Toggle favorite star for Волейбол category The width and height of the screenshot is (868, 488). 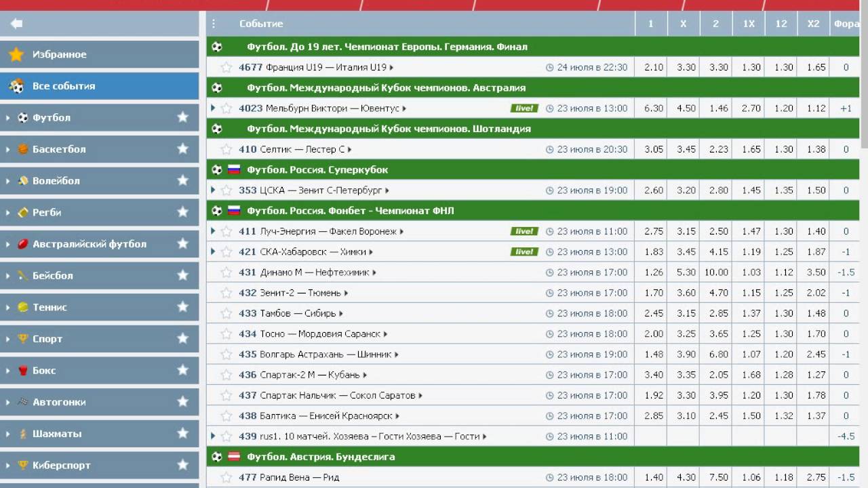point(182,180)
